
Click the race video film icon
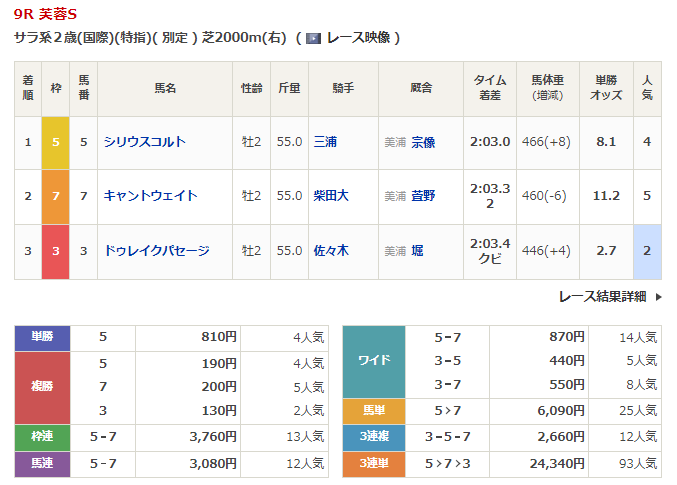click(313, 38)
